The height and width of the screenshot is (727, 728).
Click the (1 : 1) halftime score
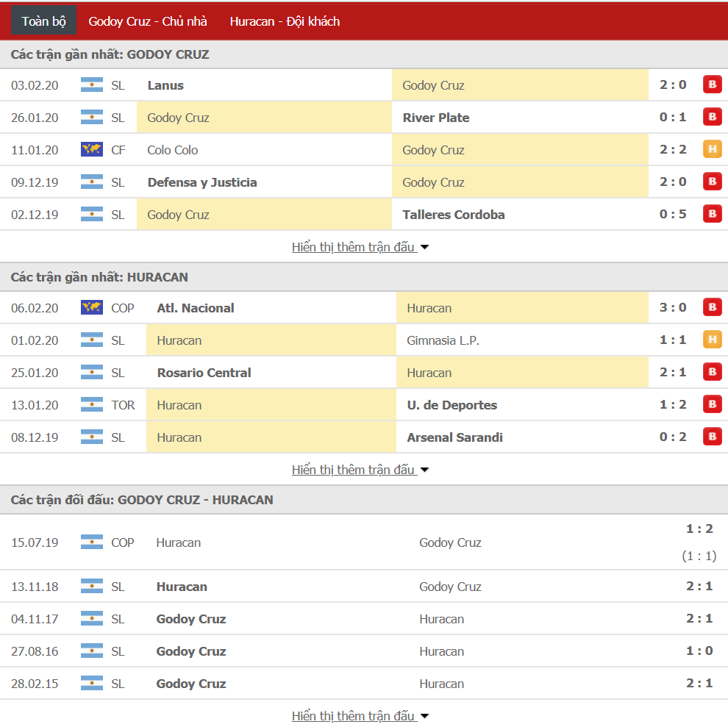tap(699, 556)
